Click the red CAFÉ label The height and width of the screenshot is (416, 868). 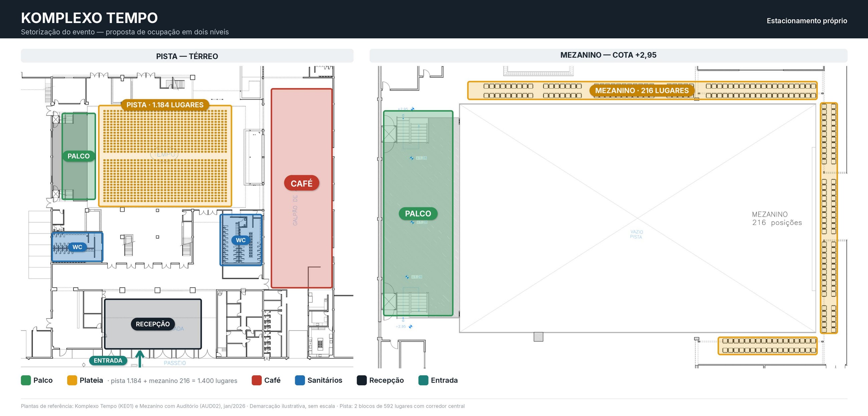tap(301, 183)
